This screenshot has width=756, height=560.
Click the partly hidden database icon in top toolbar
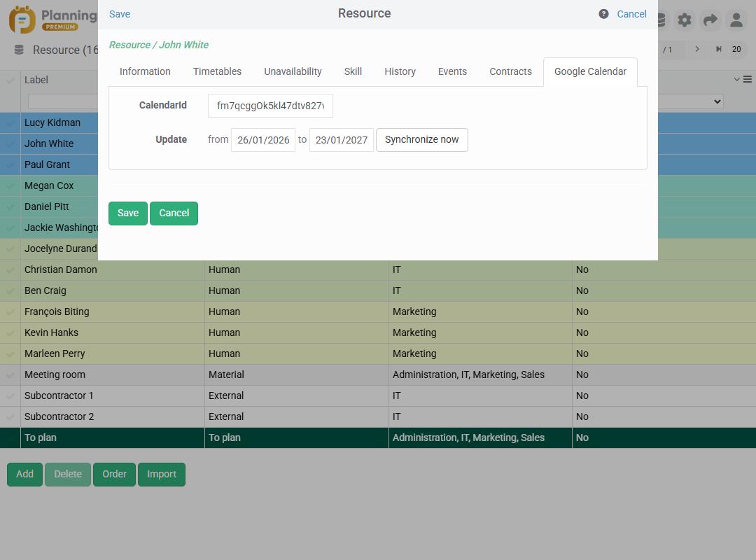coord(661,20)
